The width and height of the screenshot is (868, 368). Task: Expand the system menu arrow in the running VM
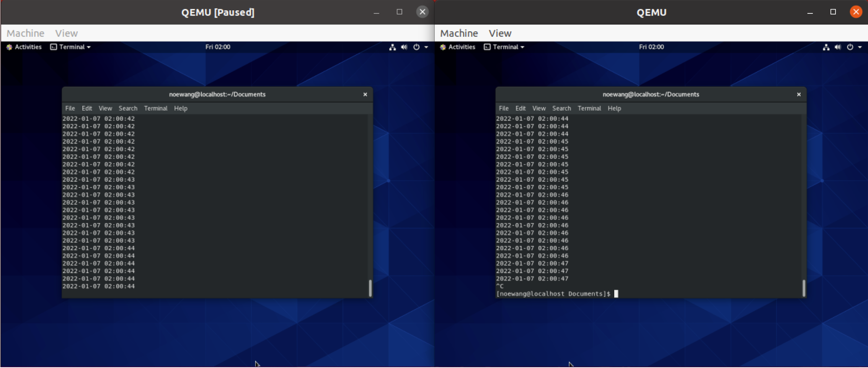(x=860, y=47)
